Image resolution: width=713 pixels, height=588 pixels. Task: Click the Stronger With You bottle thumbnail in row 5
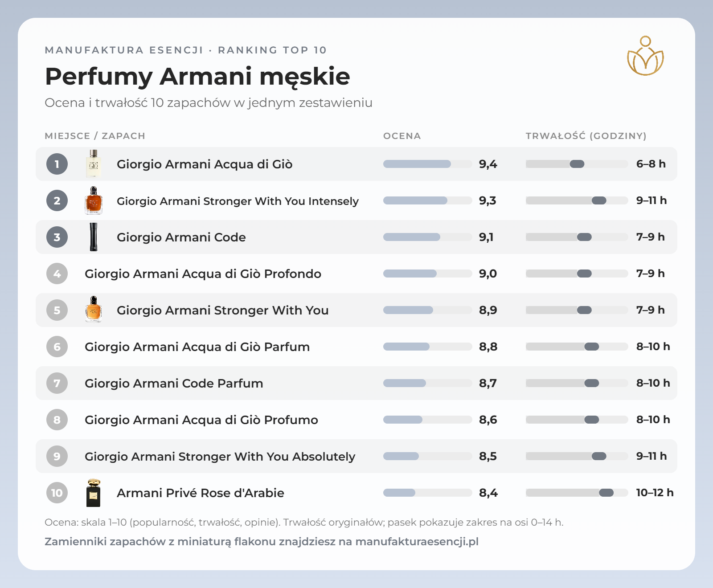point(94,310)
